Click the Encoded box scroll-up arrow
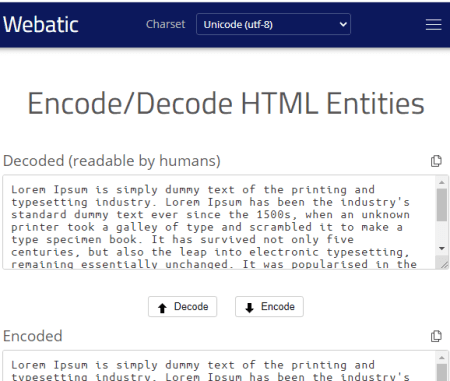 point(442,358)
